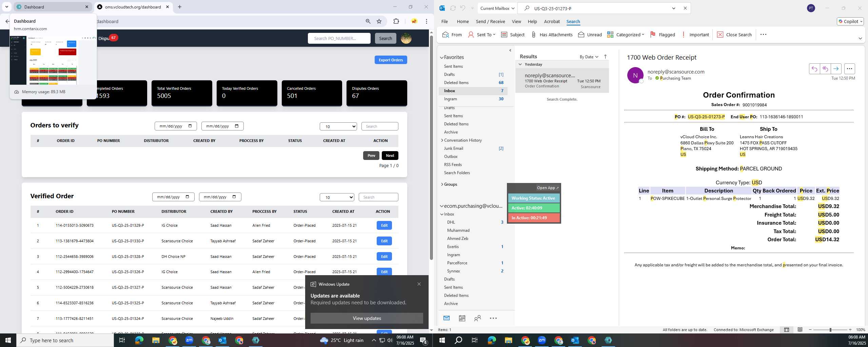Bookmark page with Chrome star icon
This screenshot has height=347, width=868.
379,21
